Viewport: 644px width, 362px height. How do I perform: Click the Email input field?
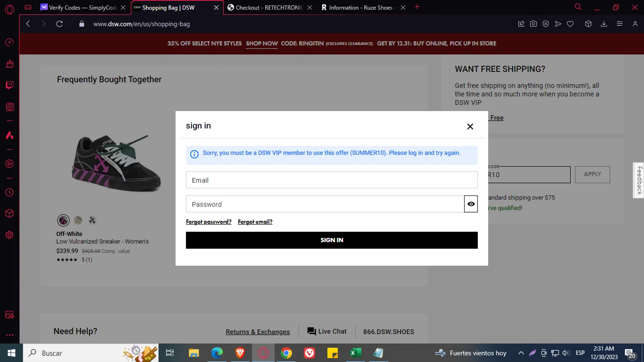331,180
